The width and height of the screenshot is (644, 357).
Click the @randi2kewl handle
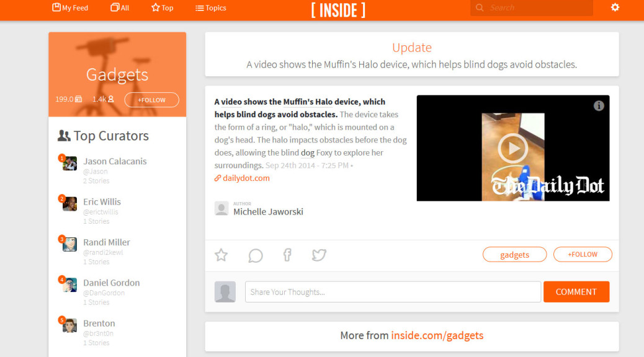pos(103,252)
